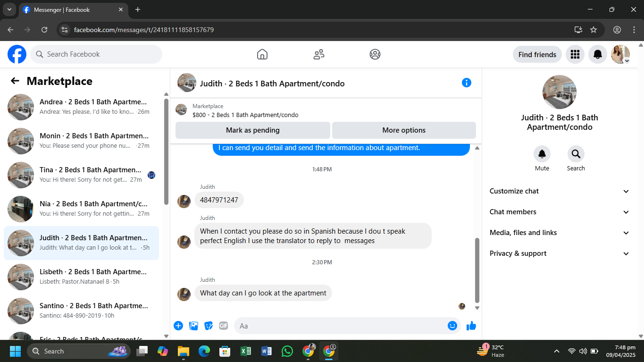Open the Home feed icon
644x362 pixels.
[262, 54]
